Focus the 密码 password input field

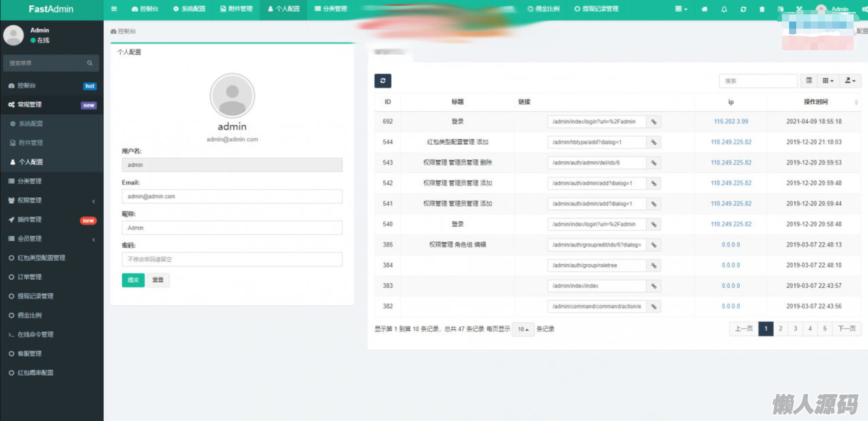point(232,259)
